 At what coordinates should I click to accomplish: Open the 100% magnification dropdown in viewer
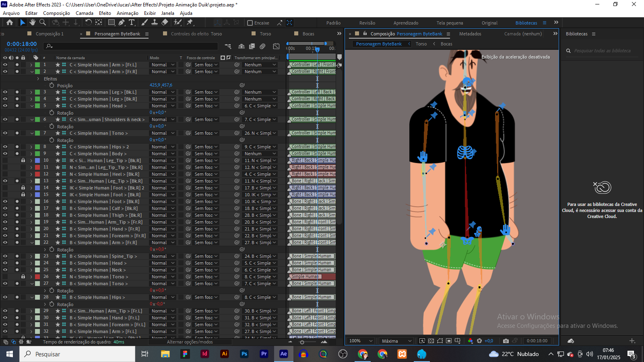point(361,341)
